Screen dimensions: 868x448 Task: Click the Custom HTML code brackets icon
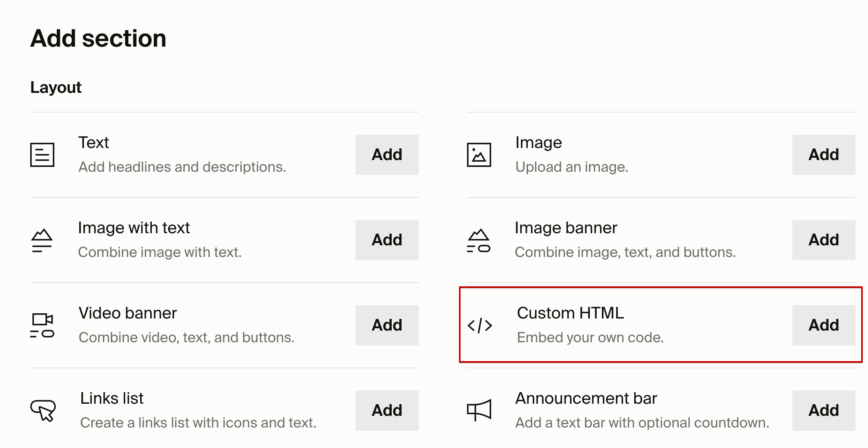click(479, 325)
